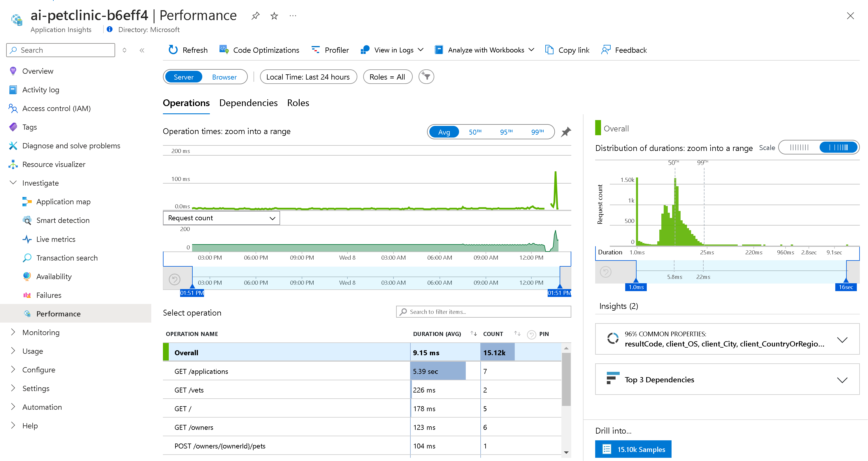Launch the Profiler tool
Viewport: 868px width, 461px height.
click(330, 50)
